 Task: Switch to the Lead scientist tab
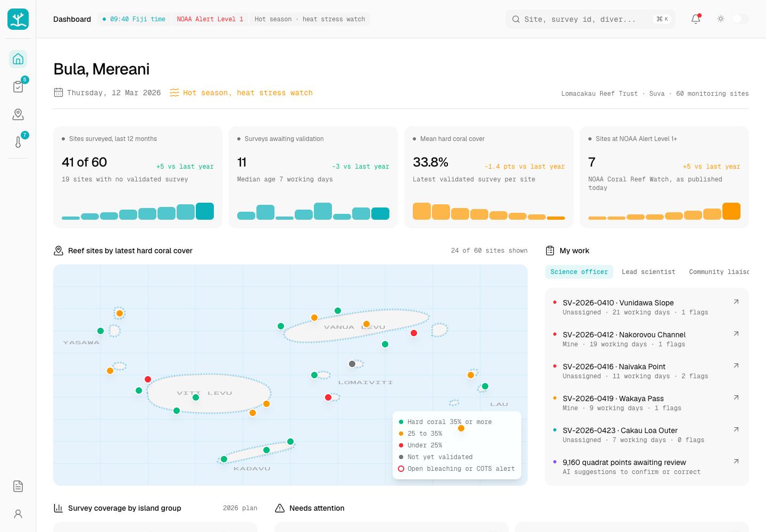point(648,272)
